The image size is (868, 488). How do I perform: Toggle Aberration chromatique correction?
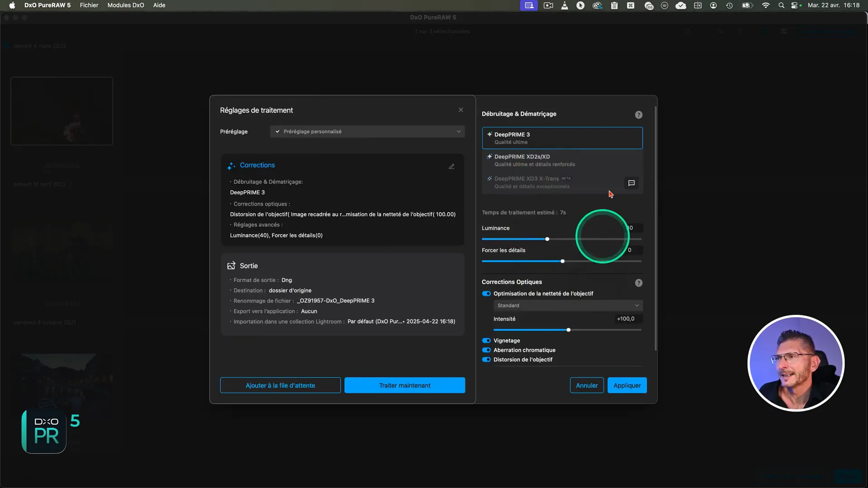(486, 350)
